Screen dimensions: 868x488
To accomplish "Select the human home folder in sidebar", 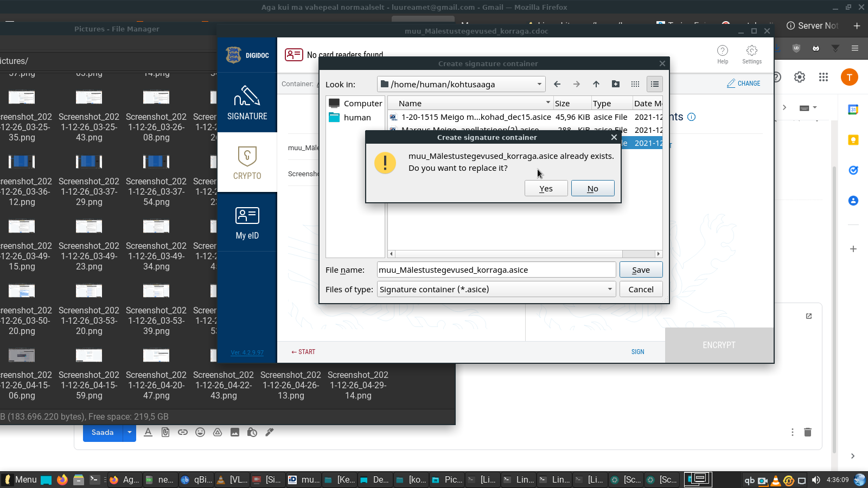I will tap(350, 117).
